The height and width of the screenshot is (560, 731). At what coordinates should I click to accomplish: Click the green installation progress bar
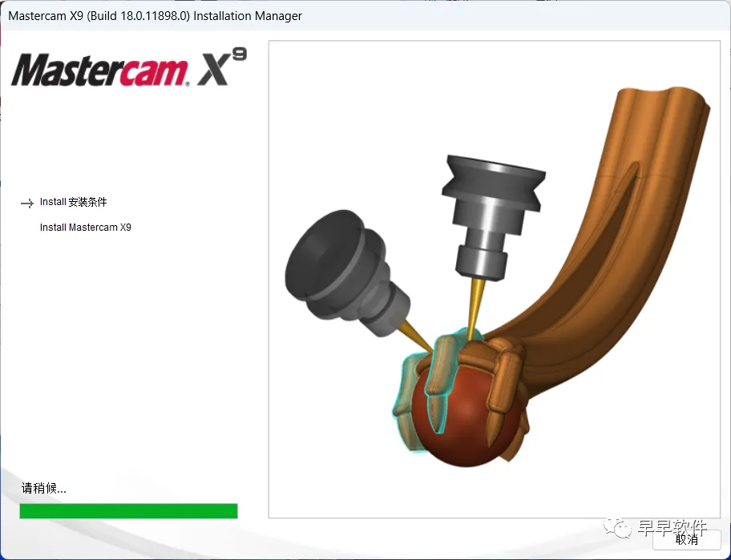(129, 510)
